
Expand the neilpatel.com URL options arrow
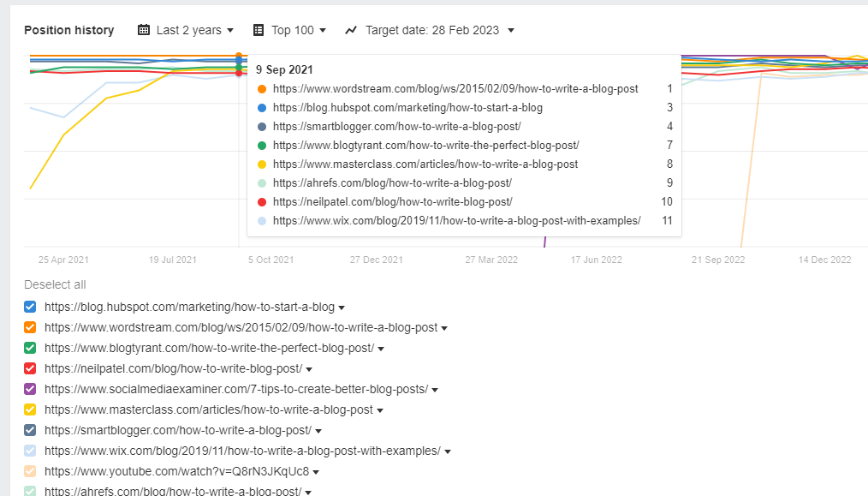tap(308, 368)
